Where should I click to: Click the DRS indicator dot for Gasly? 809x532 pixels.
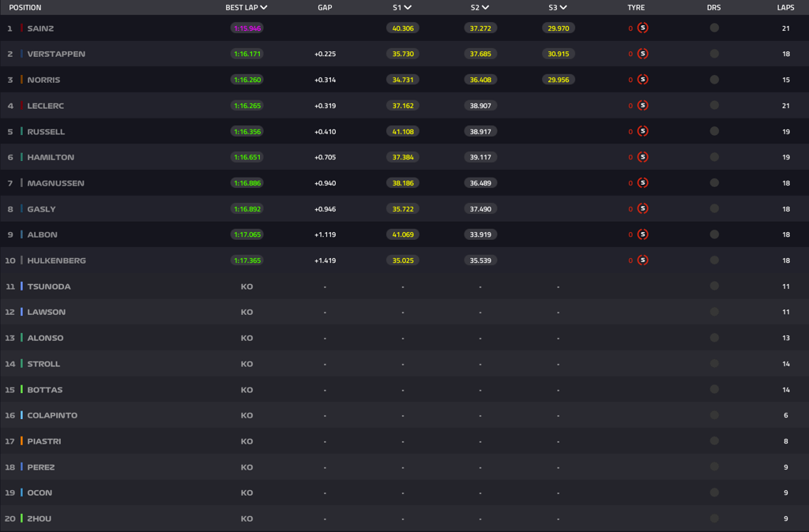pyautogui.click(x=714, y=208)
